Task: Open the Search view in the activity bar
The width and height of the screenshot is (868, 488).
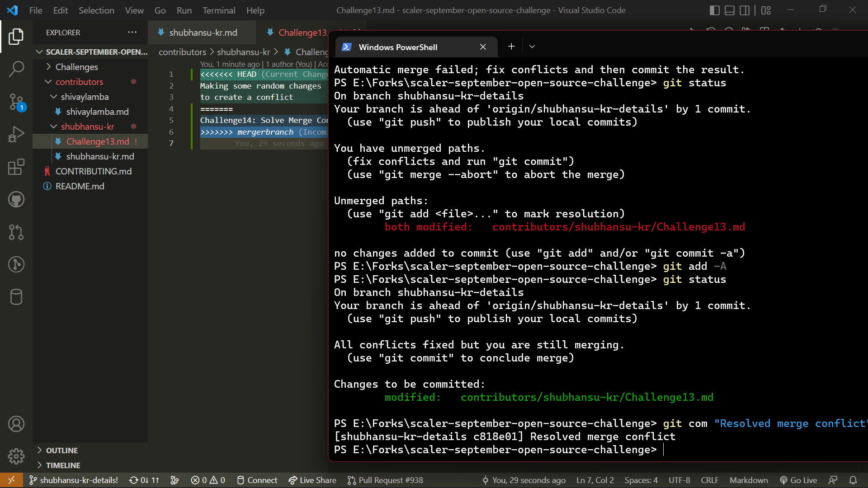Action: tap(17, 69)
